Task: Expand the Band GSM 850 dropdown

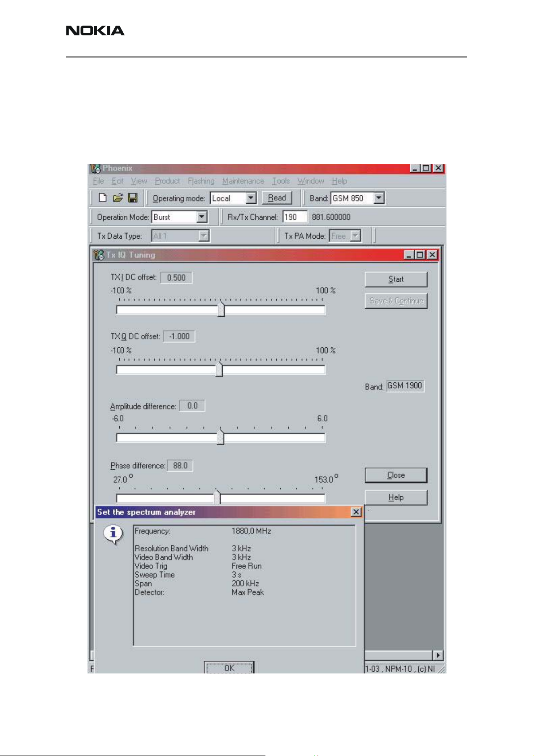Action: (x=379, y=198)
